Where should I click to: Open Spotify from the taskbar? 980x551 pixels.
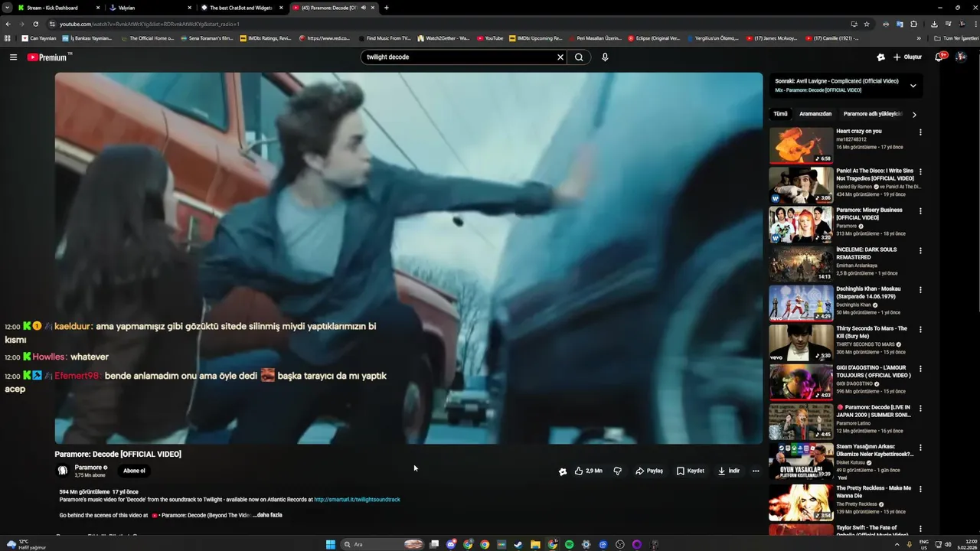[x=569, y=544]
